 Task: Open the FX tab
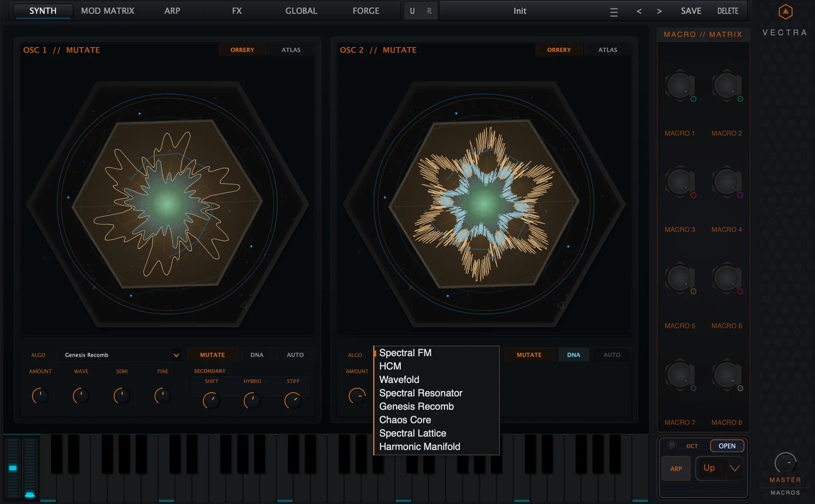[x=237, y=11]
